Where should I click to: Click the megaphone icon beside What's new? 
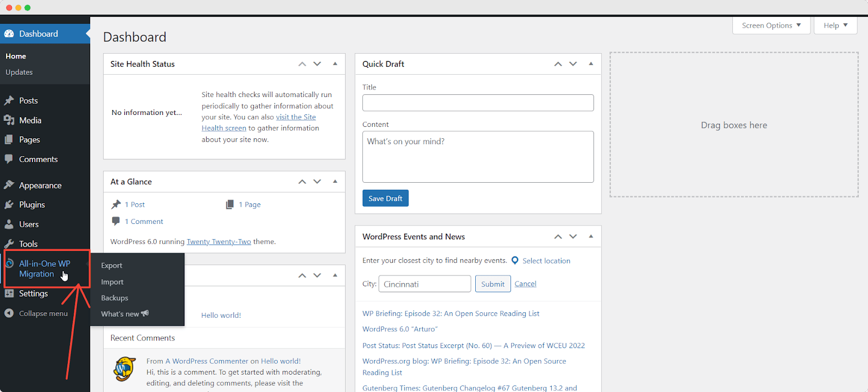(x=145, y=313)
